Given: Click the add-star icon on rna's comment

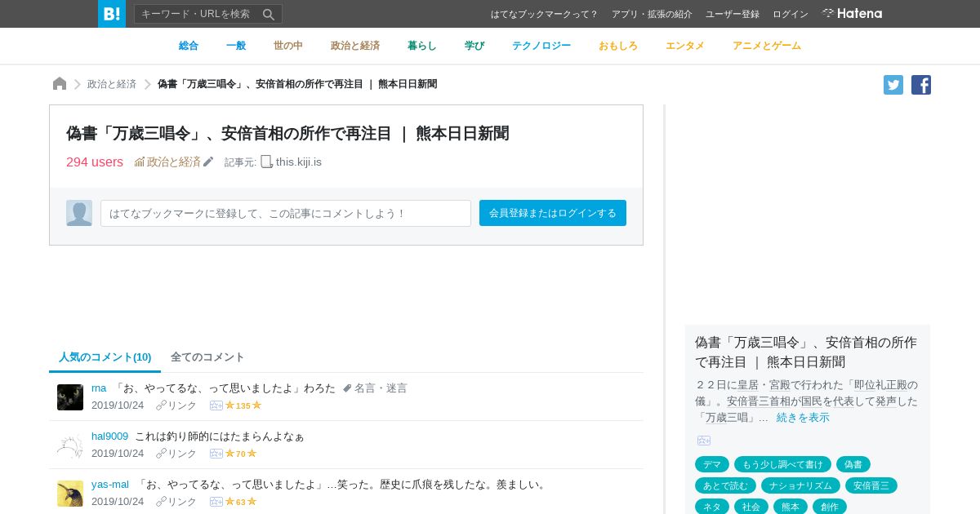Looking at the screenshot, I should pos(216,405).
